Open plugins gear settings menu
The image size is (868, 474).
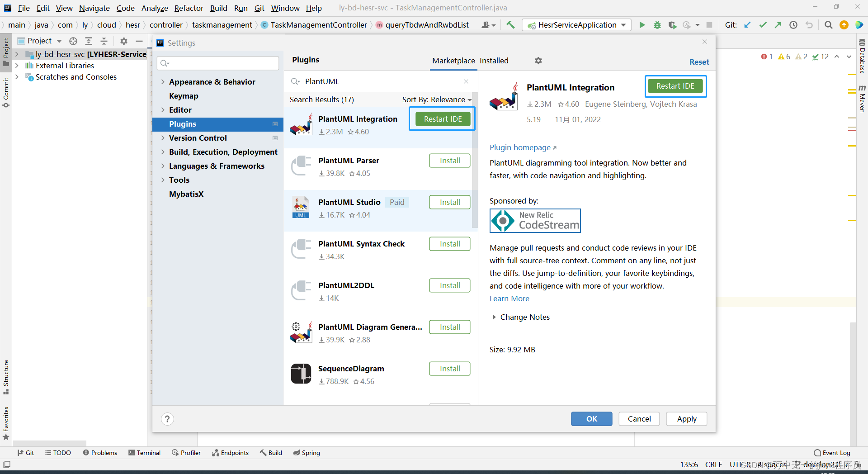[538, 61]
